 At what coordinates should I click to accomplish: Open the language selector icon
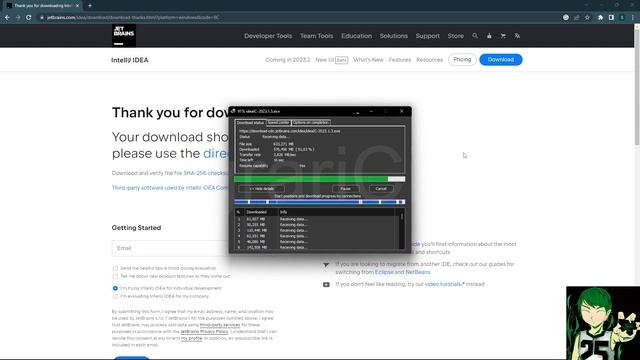click(x=517, y=36)
